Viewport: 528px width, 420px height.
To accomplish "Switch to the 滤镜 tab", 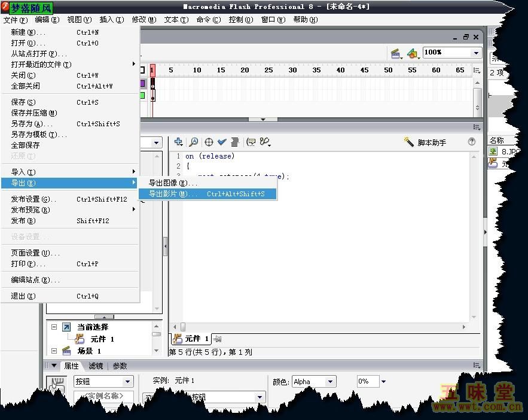I will pyautogui.click(x=96, y=366).
